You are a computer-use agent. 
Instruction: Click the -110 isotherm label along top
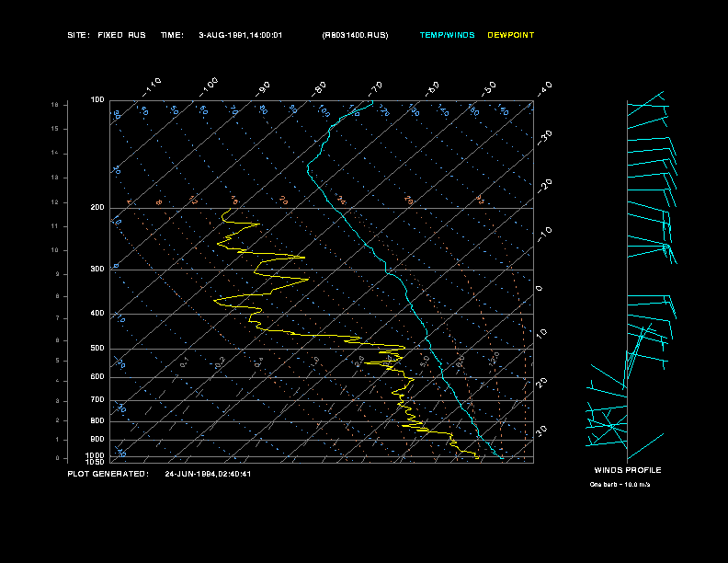[152, 87]
